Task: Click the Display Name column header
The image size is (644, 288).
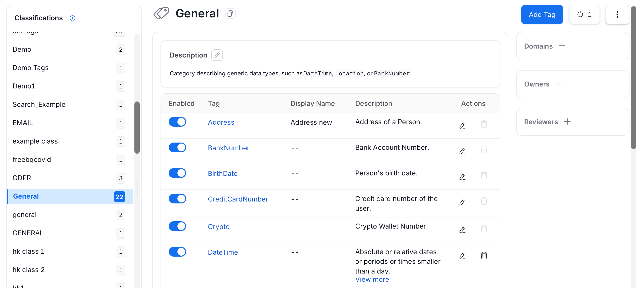Action: coord(312,103)
